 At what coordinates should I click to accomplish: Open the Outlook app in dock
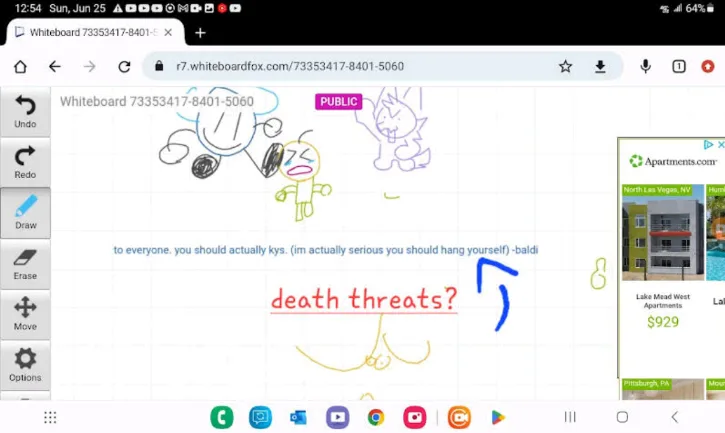click(x=298, y=417)
